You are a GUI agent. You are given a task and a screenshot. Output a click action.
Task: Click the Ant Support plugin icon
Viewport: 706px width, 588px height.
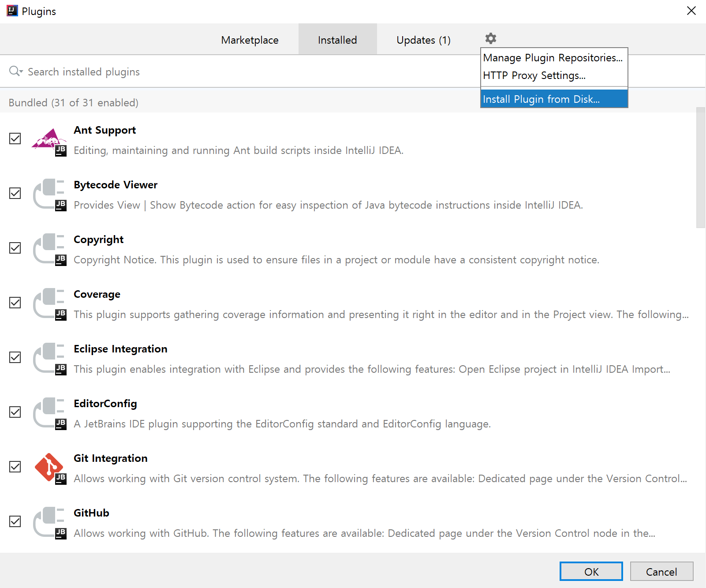[49, 142]
